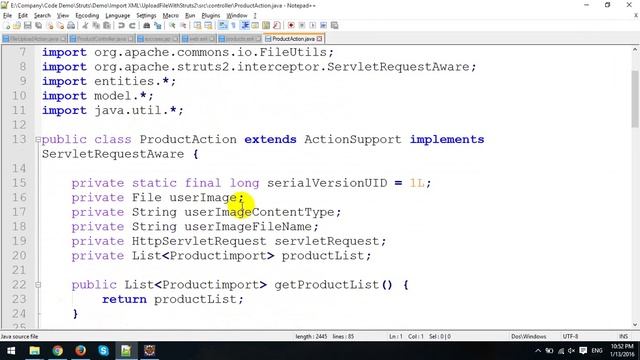This screenshot has width=640, height=360.
Task: Open the Macro menu
Action: [171, 16]
